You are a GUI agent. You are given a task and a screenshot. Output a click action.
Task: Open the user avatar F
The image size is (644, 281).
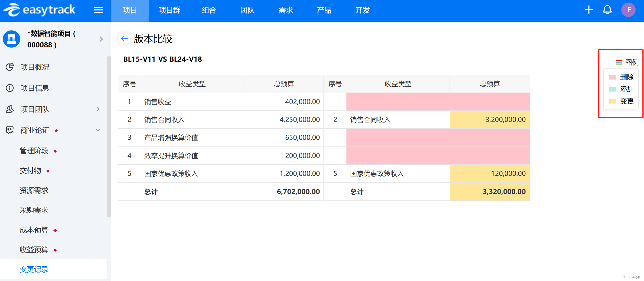click(x=628, y=10)
